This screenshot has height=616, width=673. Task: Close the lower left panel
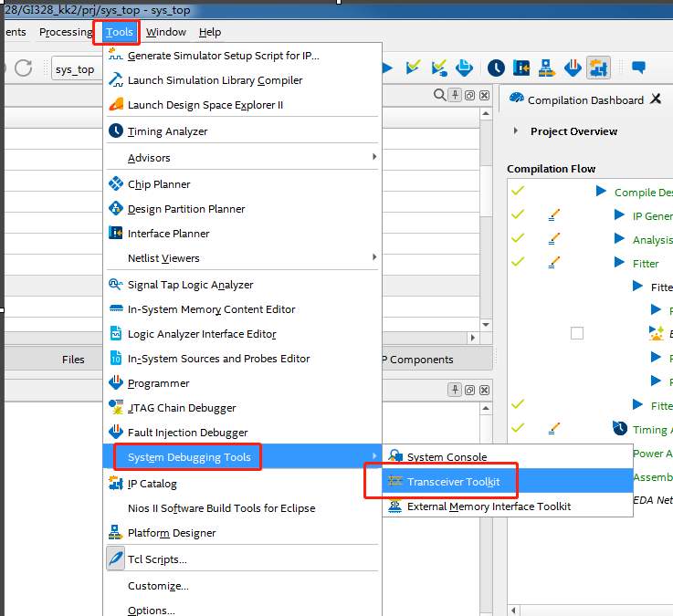485,390
